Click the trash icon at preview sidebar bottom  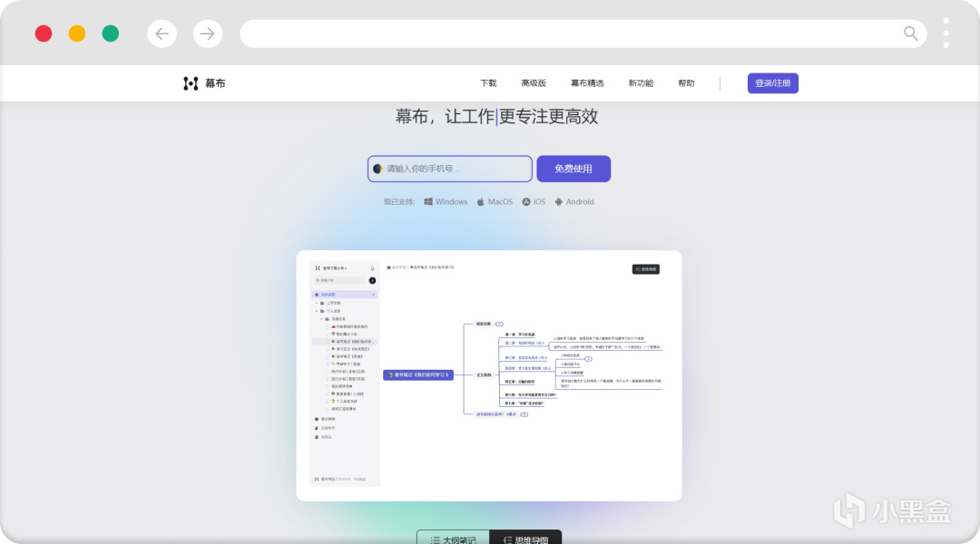click(x=317, y=437)
